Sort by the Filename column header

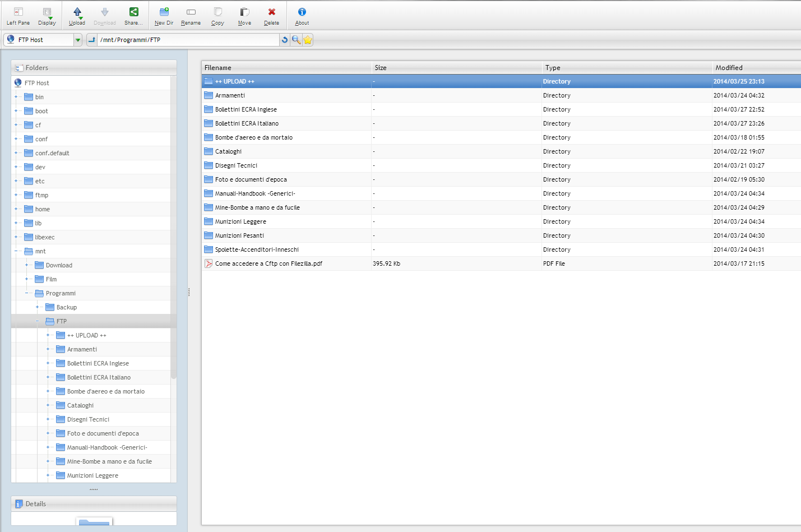pyautogui.click(x=286, y=68)
